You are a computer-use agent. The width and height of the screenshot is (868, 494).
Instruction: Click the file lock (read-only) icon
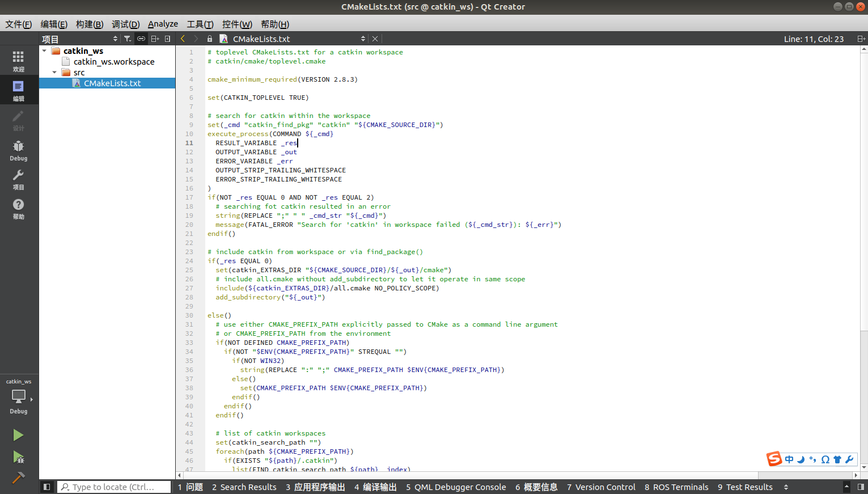tap(210, 39)
